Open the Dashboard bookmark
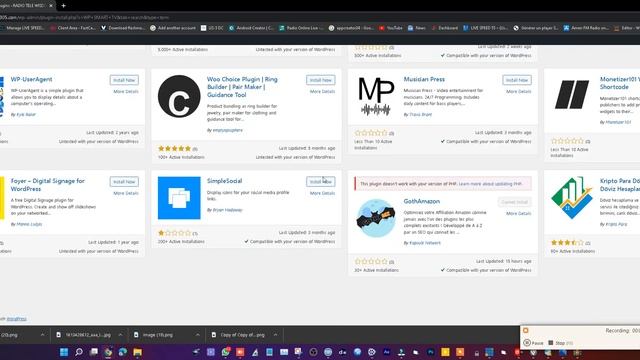Screen dimensions: 640x360 [x=444, y=28]
